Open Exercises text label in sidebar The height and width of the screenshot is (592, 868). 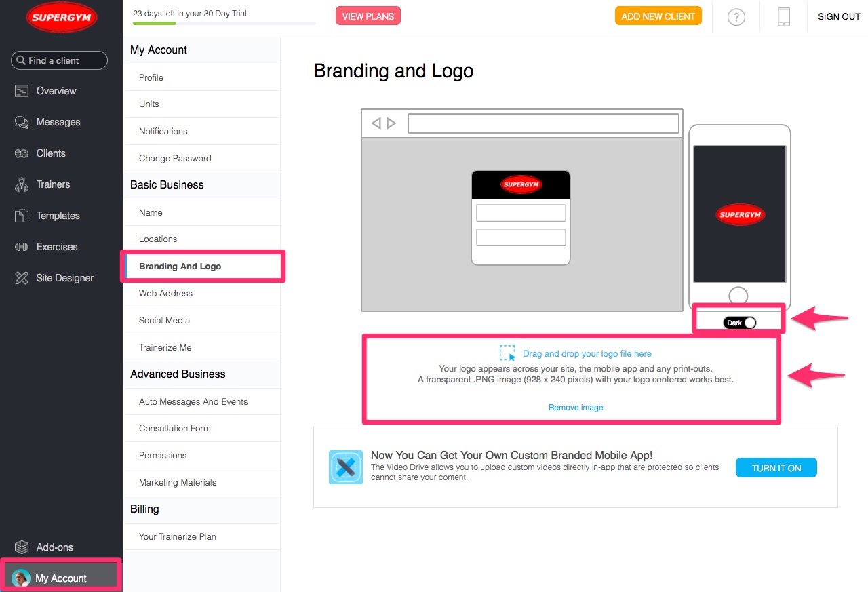[57, 247]
